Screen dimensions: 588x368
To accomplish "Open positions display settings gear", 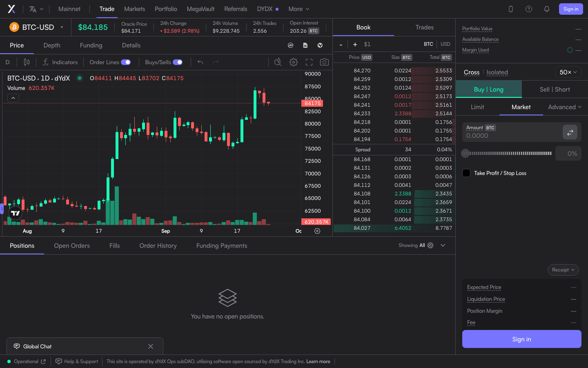I will [x=430, y=245].
